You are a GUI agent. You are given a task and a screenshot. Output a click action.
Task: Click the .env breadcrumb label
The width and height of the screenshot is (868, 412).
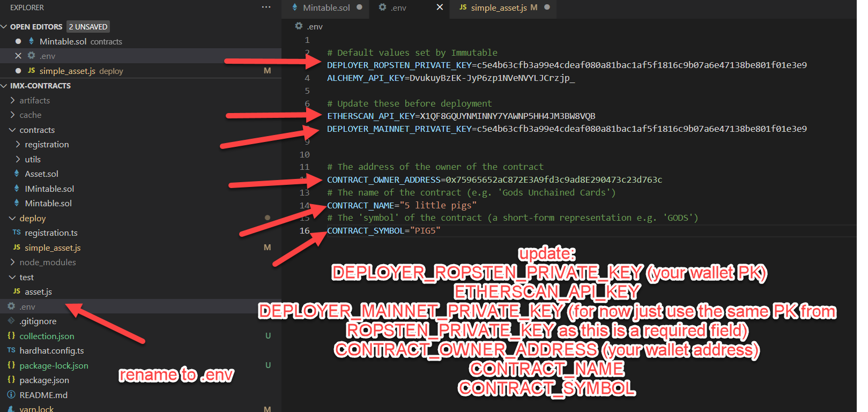coord(315,26)
